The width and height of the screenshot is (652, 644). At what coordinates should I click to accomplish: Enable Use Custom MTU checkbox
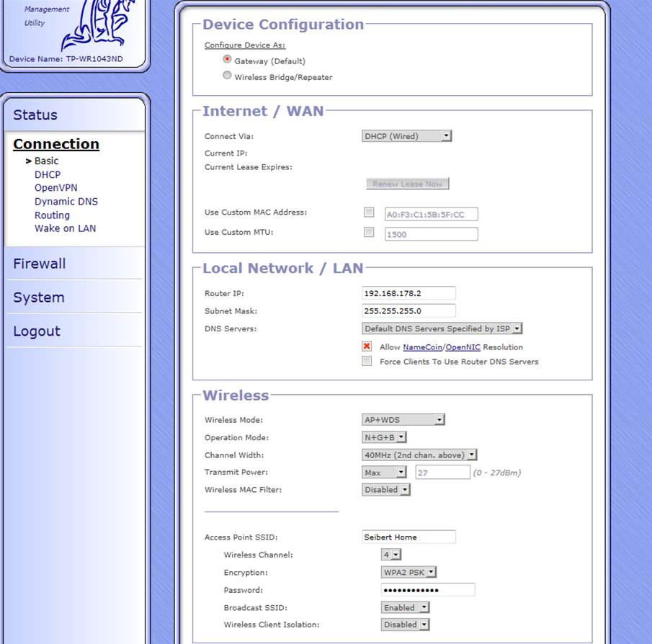pyautogui.click(x=369, y=232)
